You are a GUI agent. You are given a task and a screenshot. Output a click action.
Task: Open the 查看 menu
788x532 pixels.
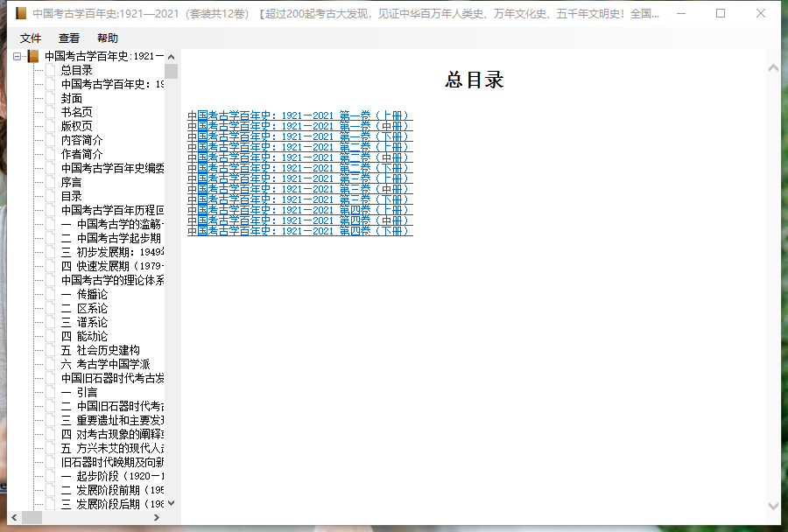(x=69, y=38)
